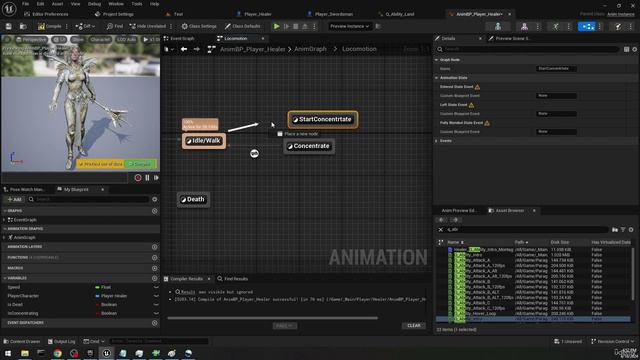Viewport: 640px width, 360px height.
Task: Open the Perspective viewport dropdown
Action: [x=31, y=40]
